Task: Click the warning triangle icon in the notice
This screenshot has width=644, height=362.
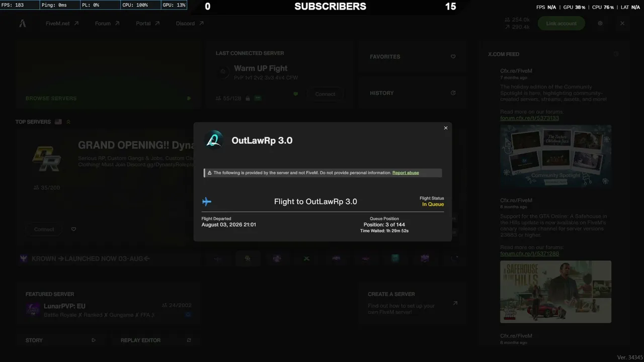Action: (209, 173)
